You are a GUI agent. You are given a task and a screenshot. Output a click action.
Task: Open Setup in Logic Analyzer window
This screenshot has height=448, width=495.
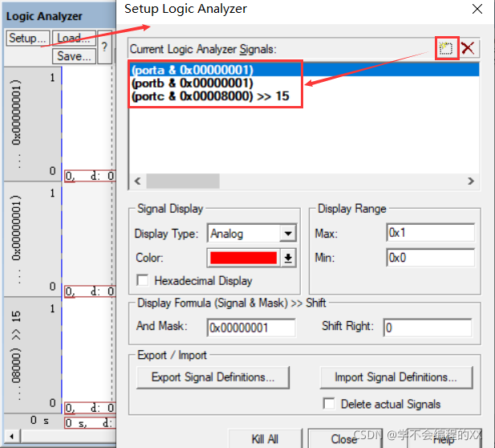pos(28,39)
